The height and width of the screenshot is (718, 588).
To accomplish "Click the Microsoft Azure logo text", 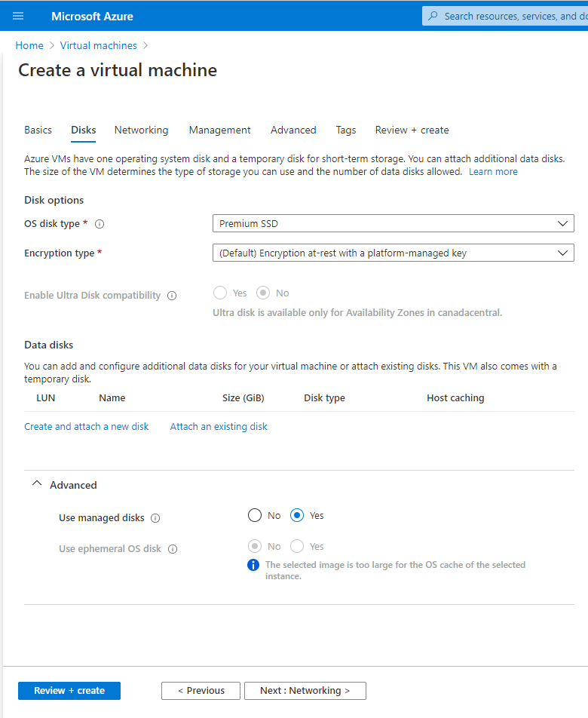I will [92, 17].
